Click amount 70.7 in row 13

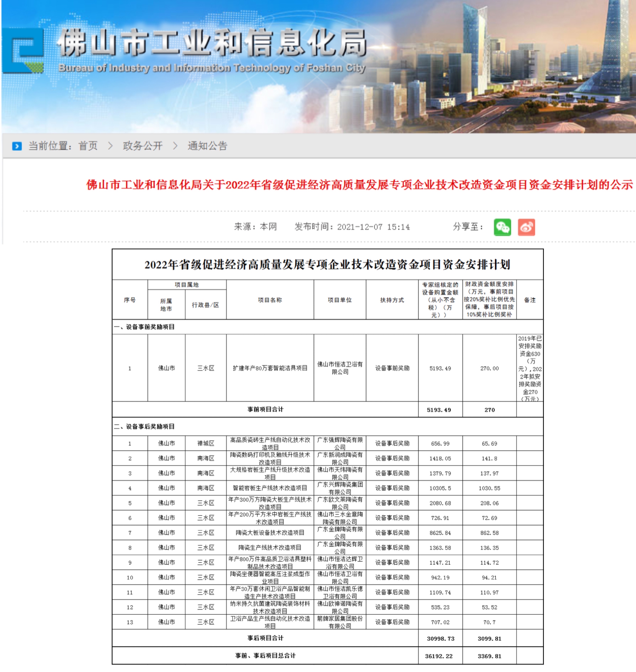(x=490, y=623)
